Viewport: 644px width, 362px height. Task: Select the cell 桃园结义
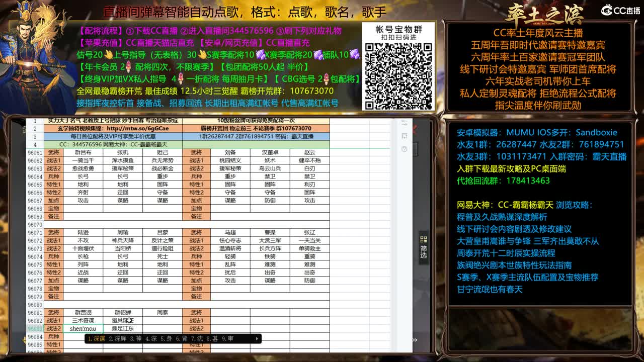point(230,160)
